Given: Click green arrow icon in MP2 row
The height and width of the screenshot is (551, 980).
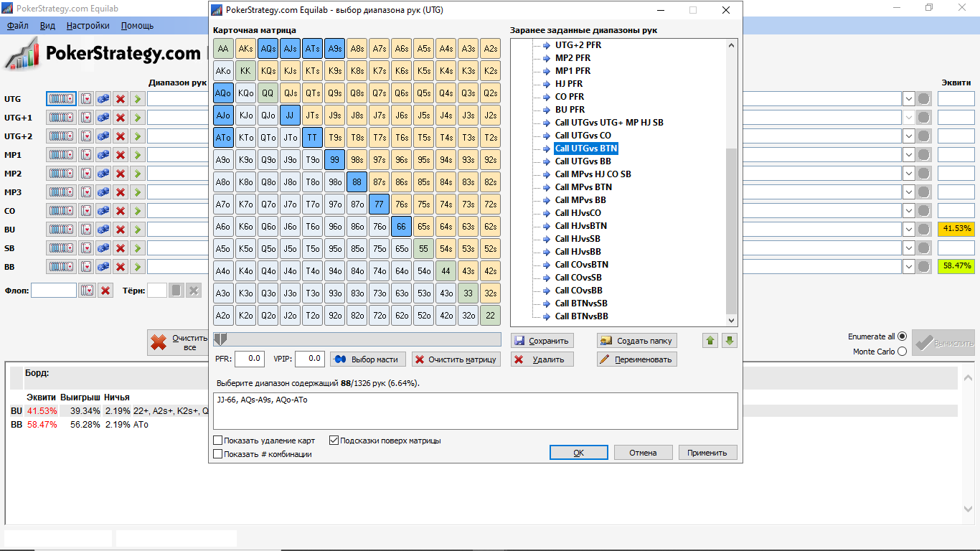Looking at the screenshot, I should pyautogui.click(x=137, y=173).
